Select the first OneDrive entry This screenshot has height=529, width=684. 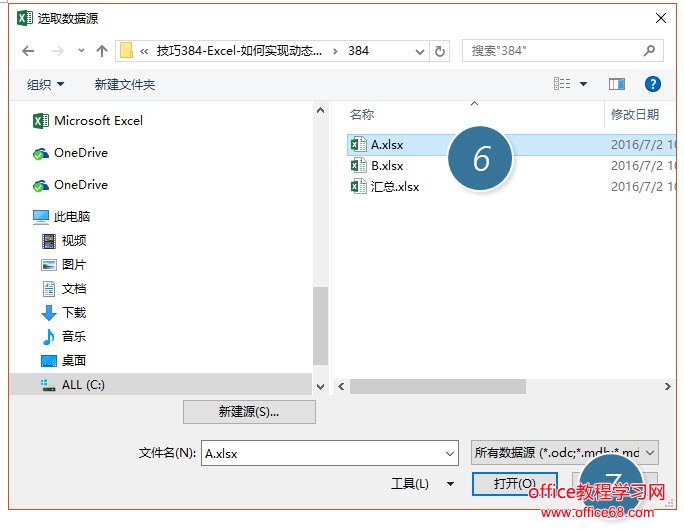coord(70,153)
